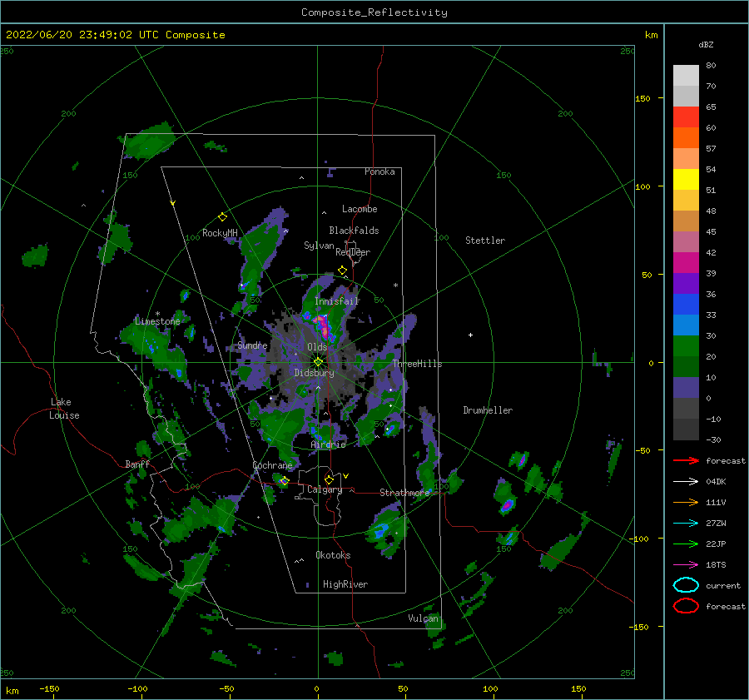Click the dBZ legend heading

pyautogui.click(x=706, y=44)
